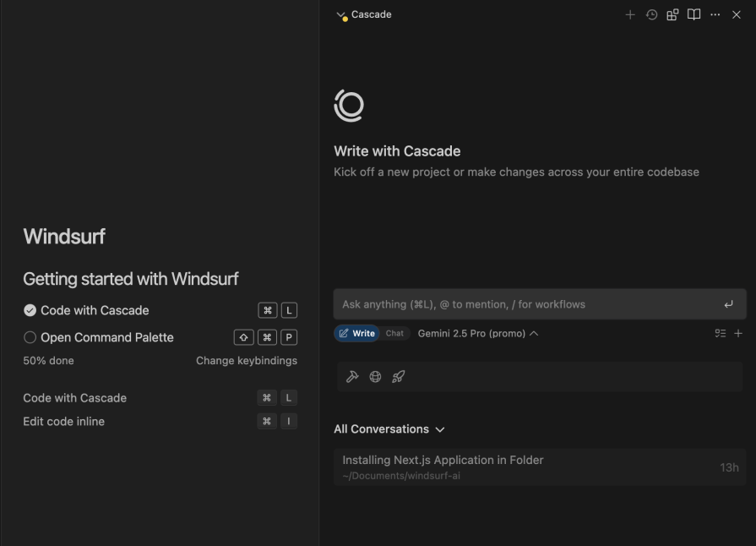756x546 pixels.
Task: Open the Gemini 2.5 Pro model selector
Action: click(x=474, y=333)
